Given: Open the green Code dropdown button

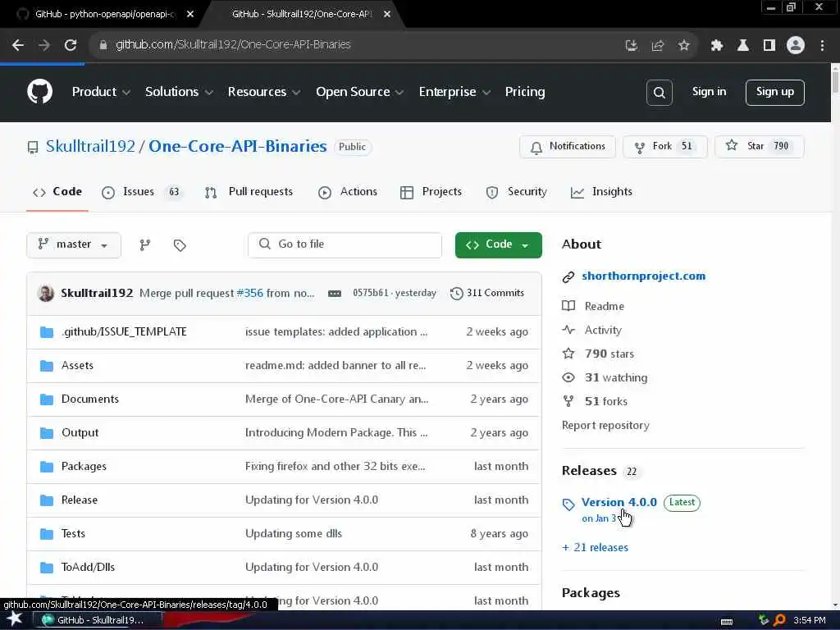Looking at the screenshot, I should point(498,244).
